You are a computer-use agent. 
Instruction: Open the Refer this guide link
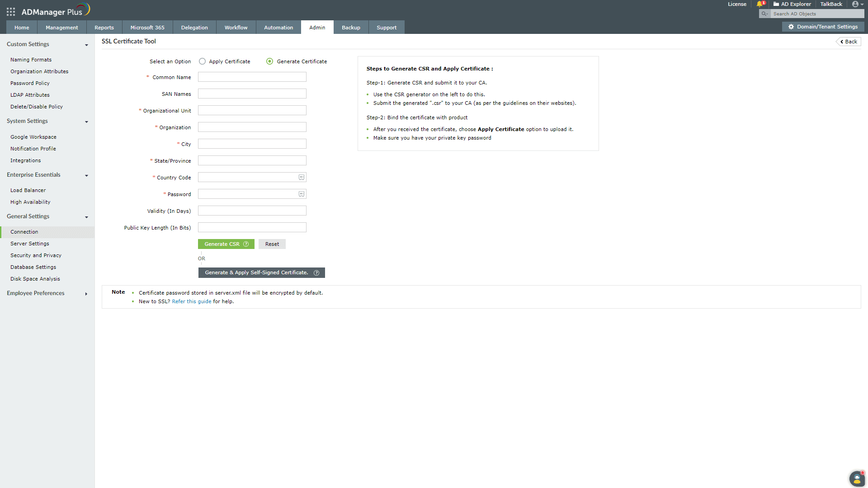[x=192, y=301]
